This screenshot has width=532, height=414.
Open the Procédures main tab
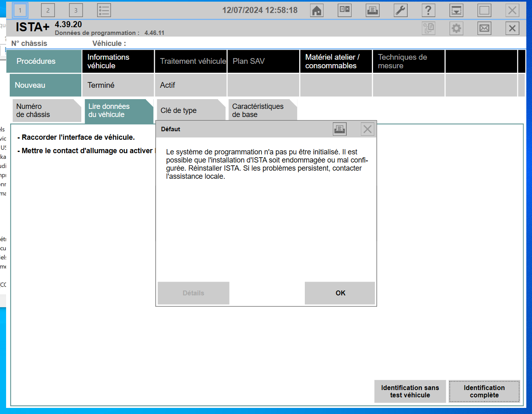coord(44,61)
